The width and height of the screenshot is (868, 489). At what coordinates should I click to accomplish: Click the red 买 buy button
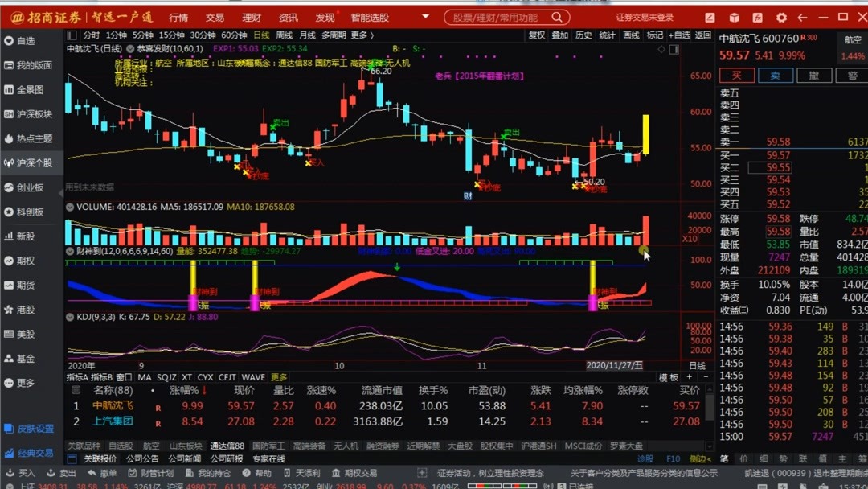[x=736, y=74]
